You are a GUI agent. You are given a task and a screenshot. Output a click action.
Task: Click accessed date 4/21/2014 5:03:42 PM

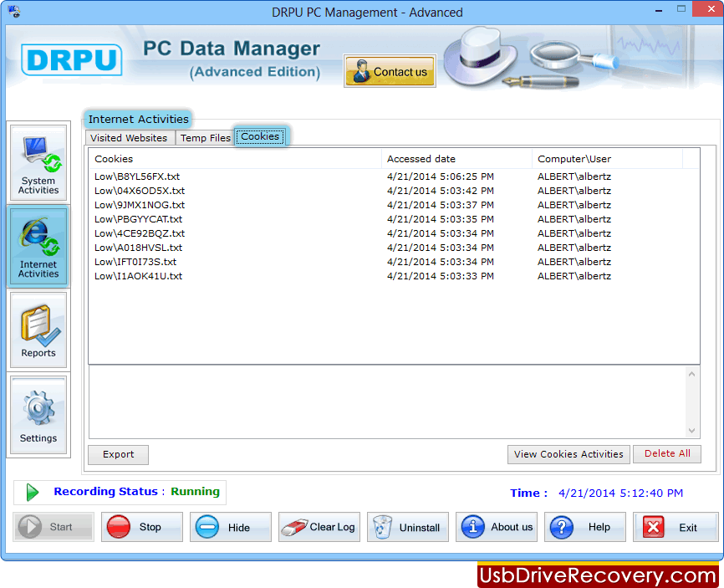(x=441, y=191)
